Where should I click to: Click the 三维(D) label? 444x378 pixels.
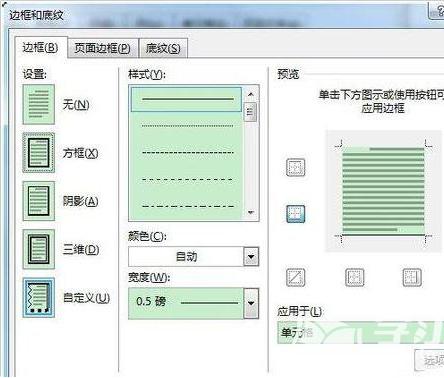pos(81,249)
